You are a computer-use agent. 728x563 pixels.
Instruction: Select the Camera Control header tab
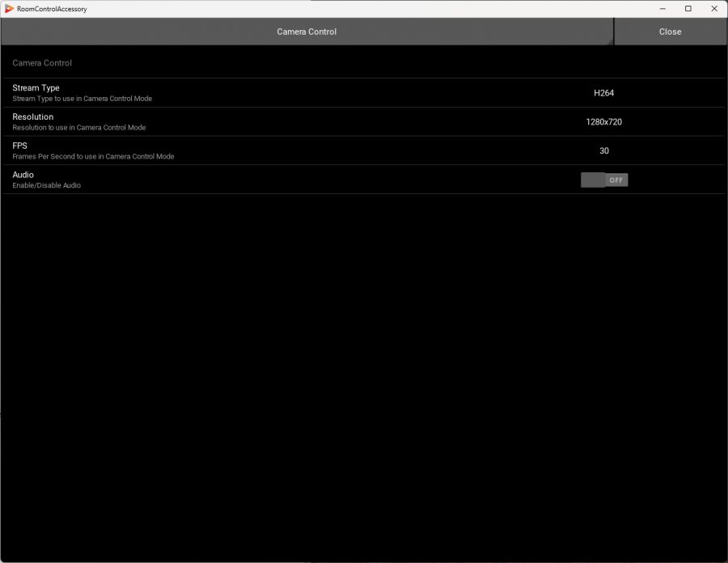pyautogui.click(x=307, y=32)
